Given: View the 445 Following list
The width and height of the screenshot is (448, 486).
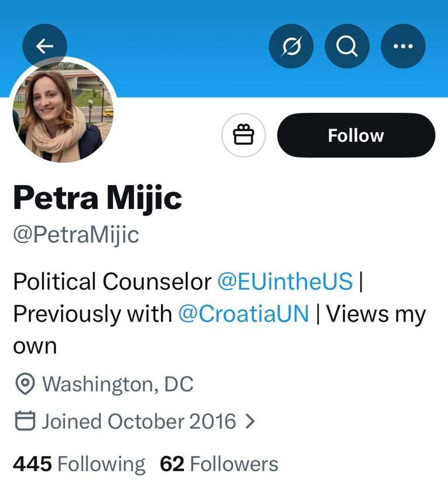Looking at the screenshot, I should (x=79, y=464).
